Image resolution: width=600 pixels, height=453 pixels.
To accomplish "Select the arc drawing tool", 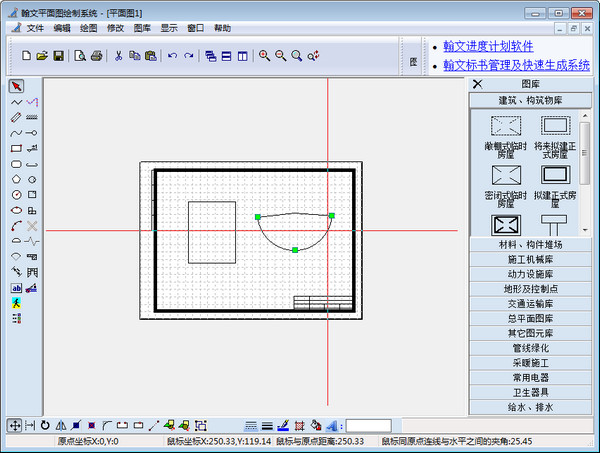I will pyautogui.click(x=16, y=226).
